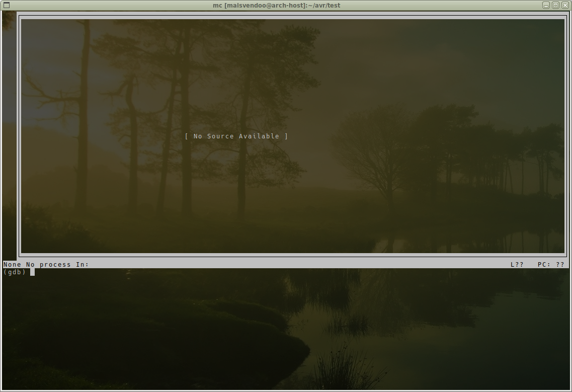Click the window title "mc [maisvendoo@arch-host]:~/avr/test"
The height and width of the screenshot is (392, 572).
tap(277, 6)
